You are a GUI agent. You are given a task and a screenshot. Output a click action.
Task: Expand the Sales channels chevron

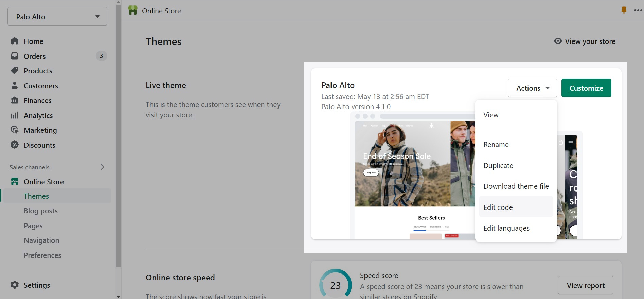(102, 167)
